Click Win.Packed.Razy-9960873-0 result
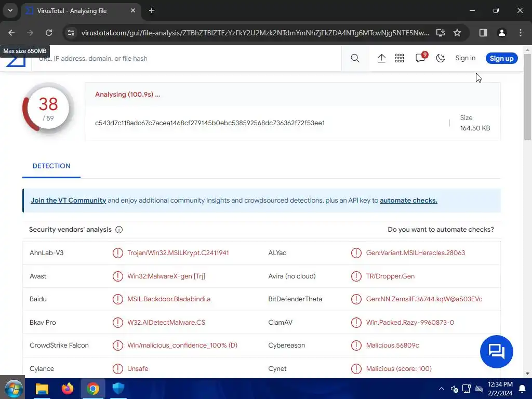 pyautogui.click(x=410, y=322)
